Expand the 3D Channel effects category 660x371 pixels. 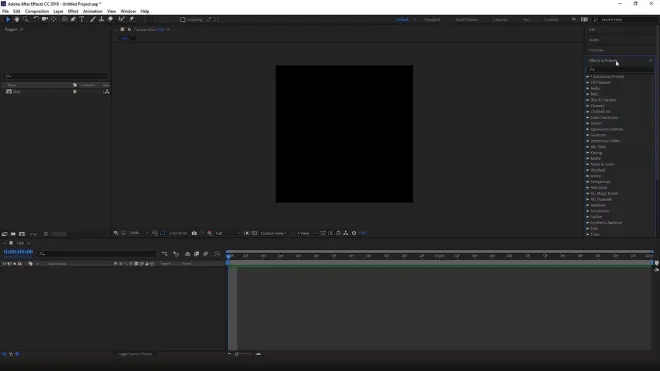(x=588, y=83)
